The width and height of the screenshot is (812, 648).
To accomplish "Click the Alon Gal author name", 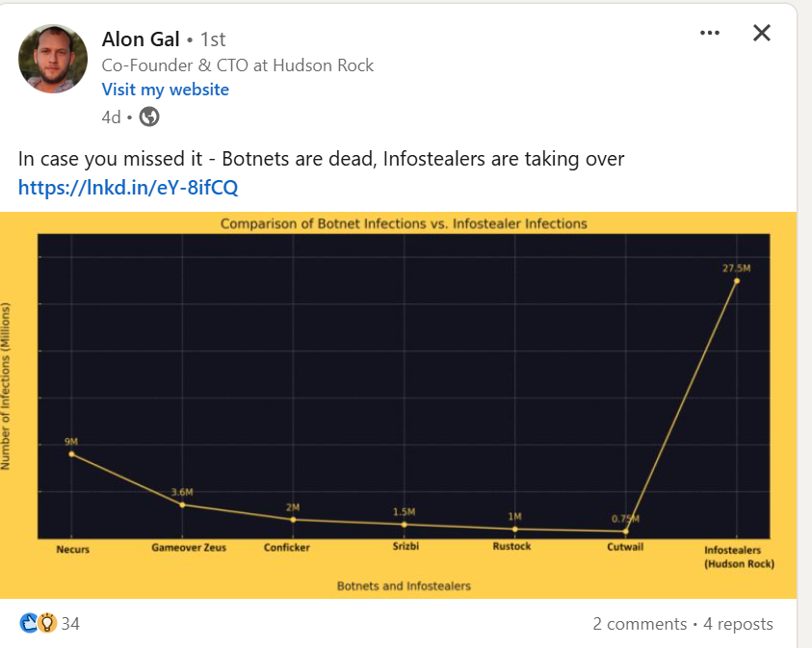I will [x=141, y=39].
